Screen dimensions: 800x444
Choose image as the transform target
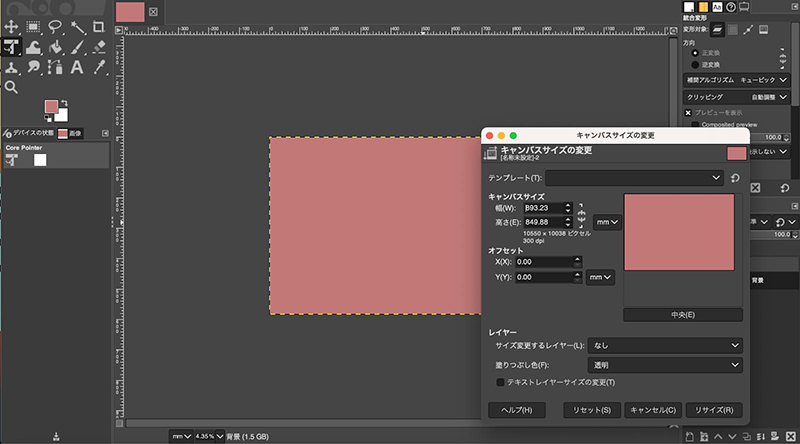point(764,30)
